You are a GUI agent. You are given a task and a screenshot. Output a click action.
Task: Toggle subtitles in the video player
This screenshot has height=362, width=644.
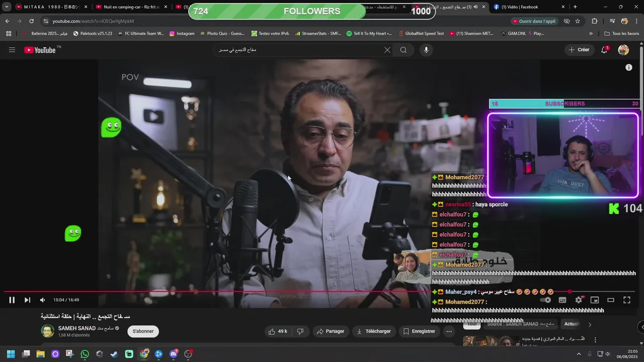point(562,300)
